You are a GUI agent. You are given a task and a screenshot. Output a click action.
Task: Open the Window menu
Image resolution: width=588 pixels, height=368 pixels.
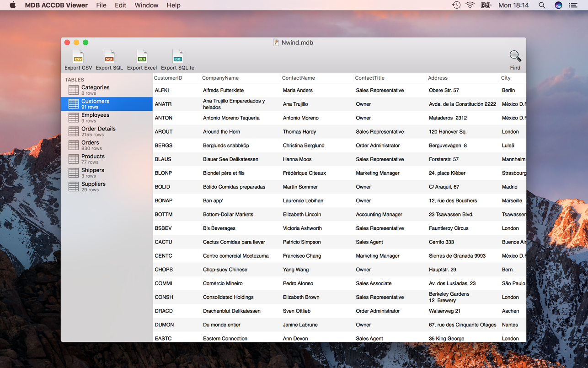pyautogui.click(x=146, y=5)
